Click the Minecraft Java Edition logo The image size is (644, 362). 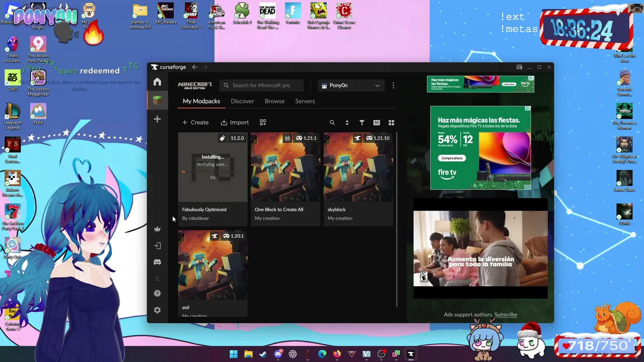(195, 85)
